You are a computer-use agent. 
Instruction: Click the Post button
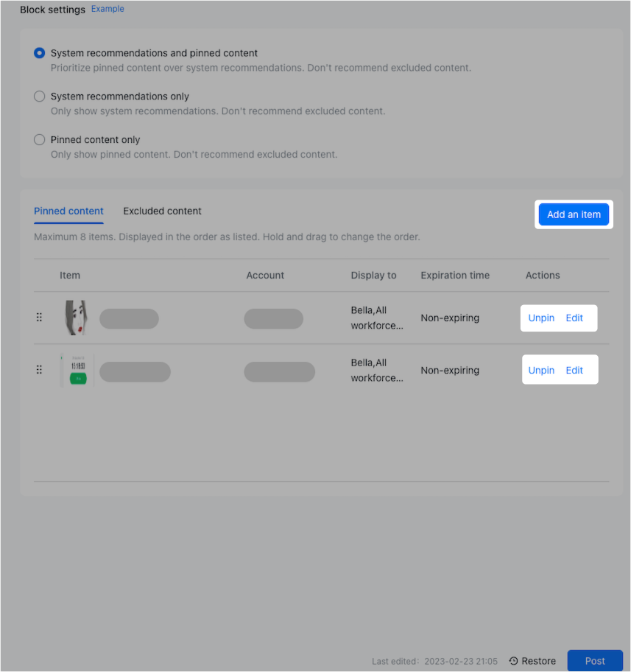tap(595, 661)
